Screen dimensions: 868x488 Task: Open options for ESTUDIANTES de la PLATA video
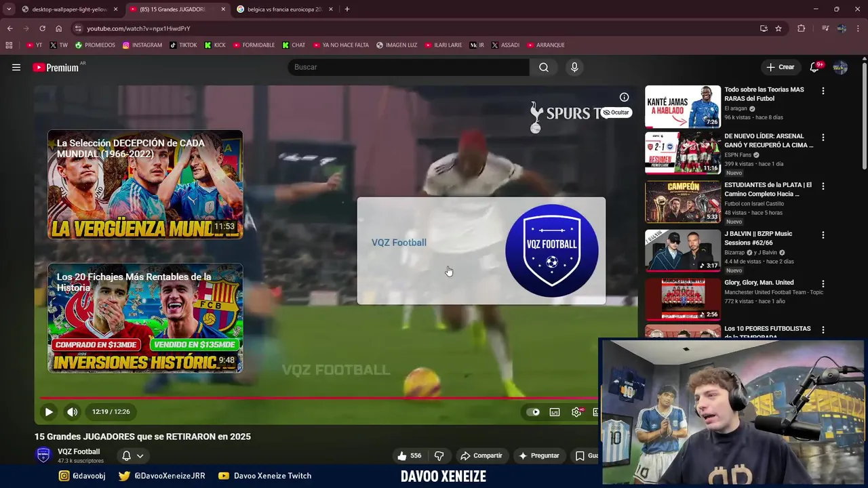[823, 186]
